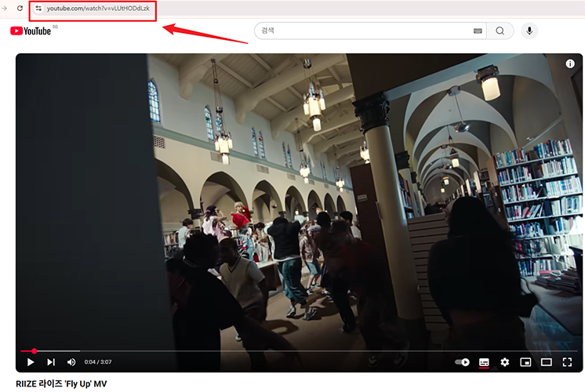Click the YouTube search input field
The image size is (585, 392).
pos(361,31)
